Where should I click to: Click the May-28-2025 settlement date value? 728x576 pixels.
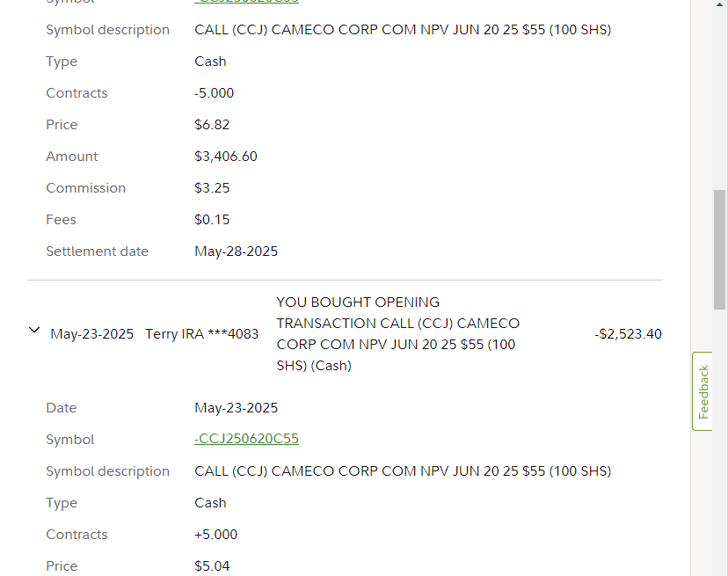pos(236,252)
